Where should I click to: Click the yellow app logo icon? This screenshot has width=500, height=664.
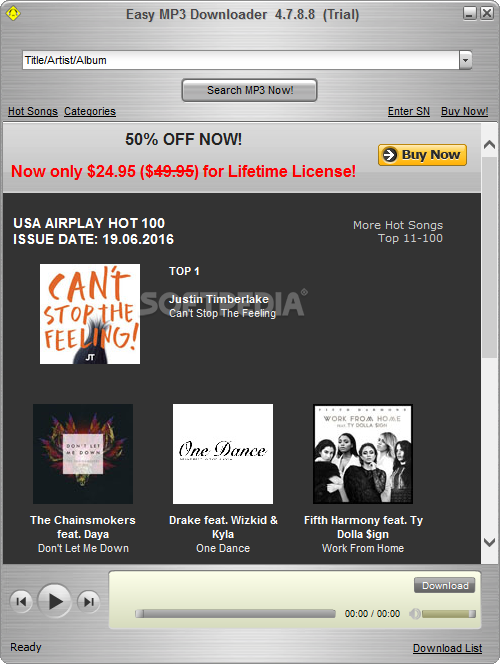(13, 13)
